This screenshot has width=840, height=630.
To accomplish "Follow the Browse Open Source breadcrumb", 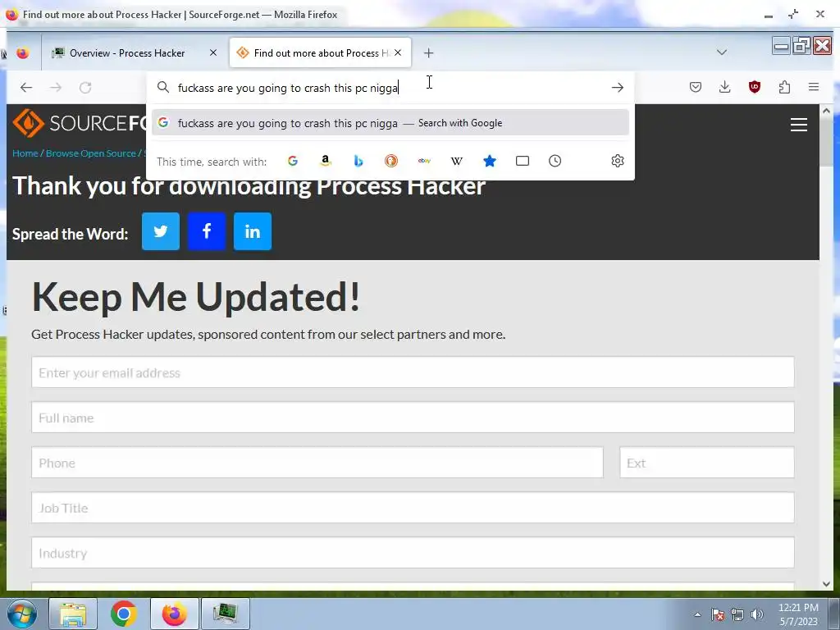I will click(x=90, y=153).
